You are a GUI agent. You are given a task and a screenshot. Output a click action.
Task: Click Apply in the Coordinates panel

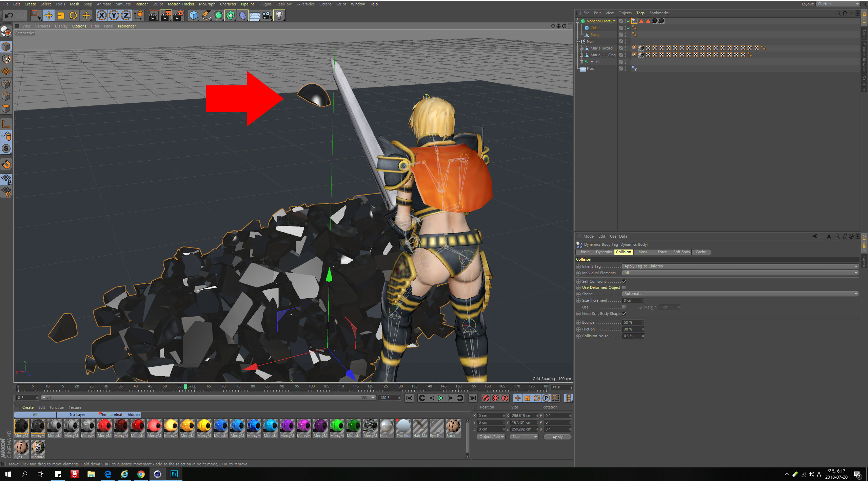pos(557,437)
